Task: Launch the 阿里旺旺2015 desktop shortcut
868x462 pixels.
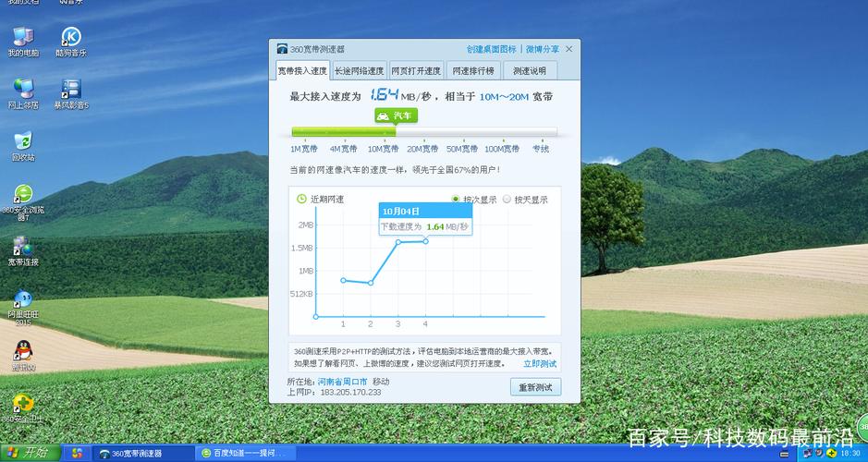Action: click(x=23, y=307)
